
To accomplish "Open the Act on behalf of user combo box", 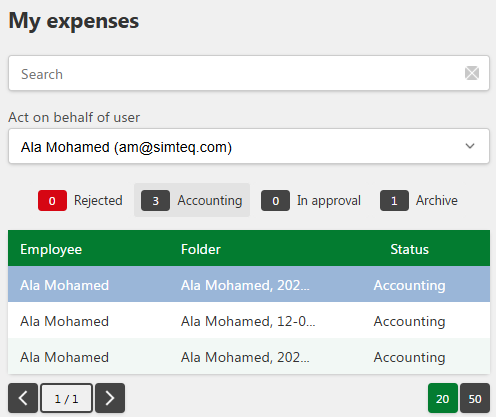I will (x=249, y=146).
